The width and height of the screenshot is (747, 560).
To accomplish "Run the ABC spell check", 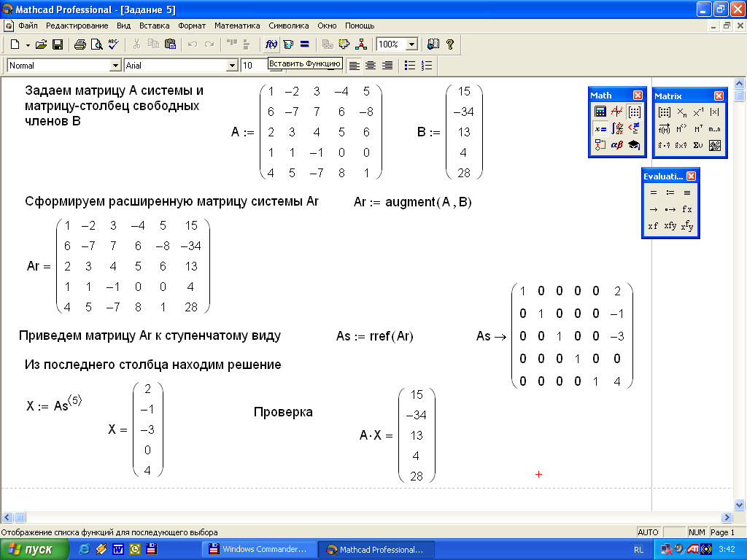I will tap(113, 44).
